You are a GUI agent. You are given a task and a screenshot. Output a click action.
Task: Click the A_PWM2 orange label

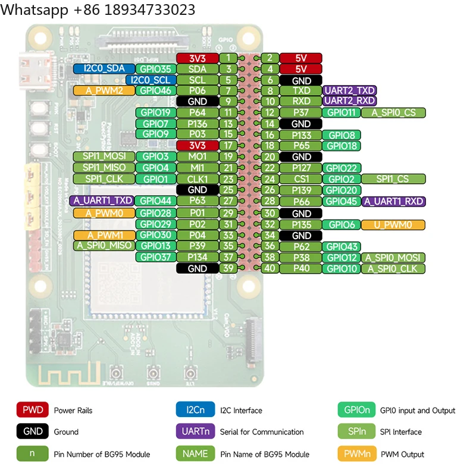point(104,90)
